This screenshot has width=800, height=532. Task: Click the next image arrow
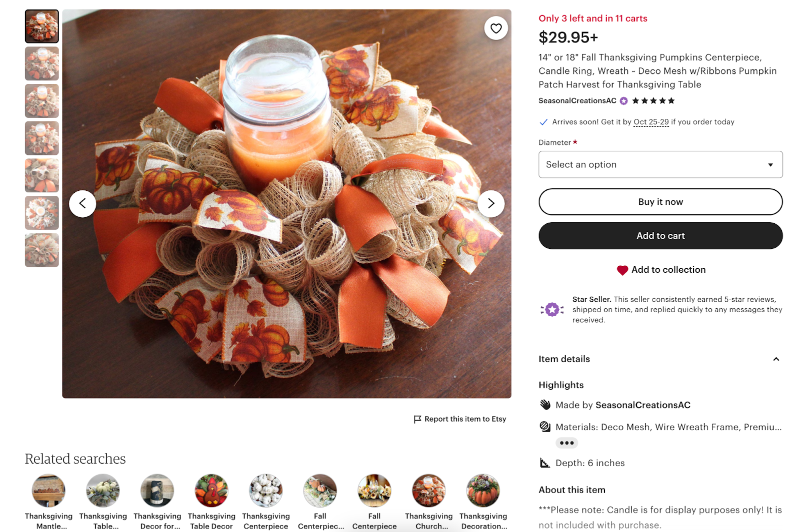tap(490, 203)
